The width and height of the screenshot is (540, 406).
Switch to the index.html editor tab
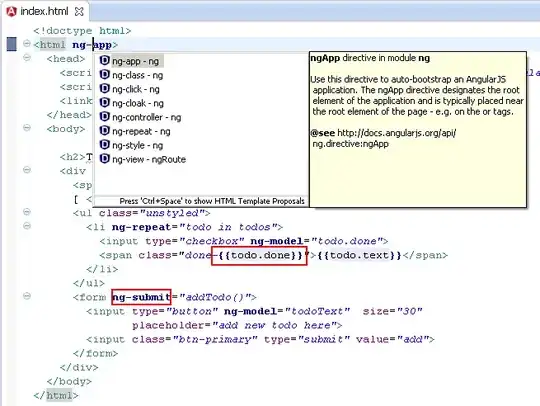(44, 11)
